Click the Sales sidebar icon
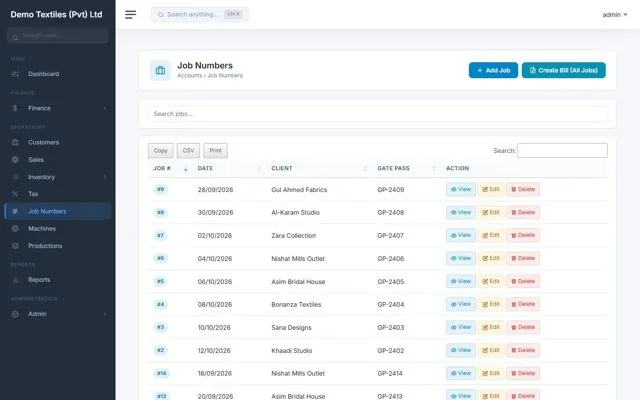 [x=15, y=160]
